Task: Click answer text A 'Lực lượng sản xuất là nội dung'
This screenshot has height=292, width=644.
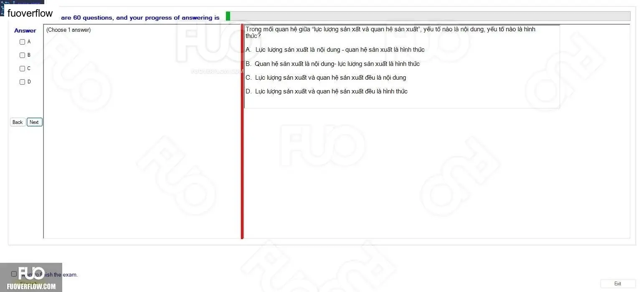Action: tap(335, 50)
